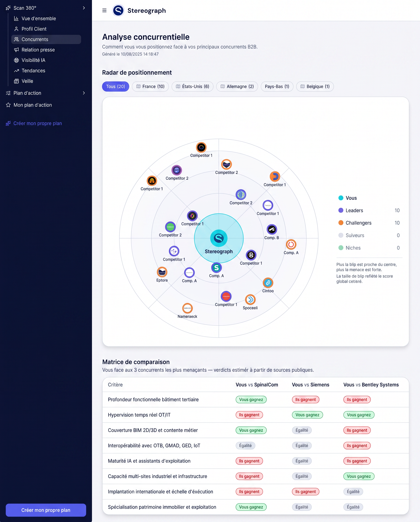The image size is (420, 522).
Task: Click the Leaders purple legend dot
Action: 341,210
